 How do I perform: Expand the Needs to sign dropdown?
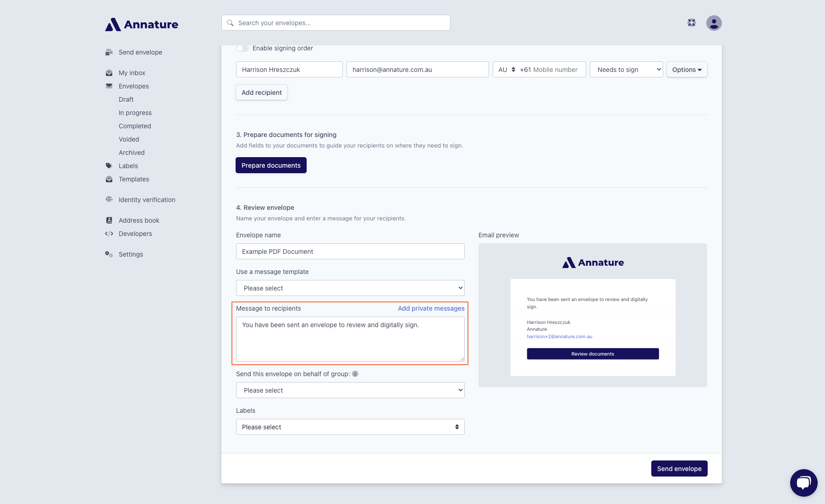point(626,70)
